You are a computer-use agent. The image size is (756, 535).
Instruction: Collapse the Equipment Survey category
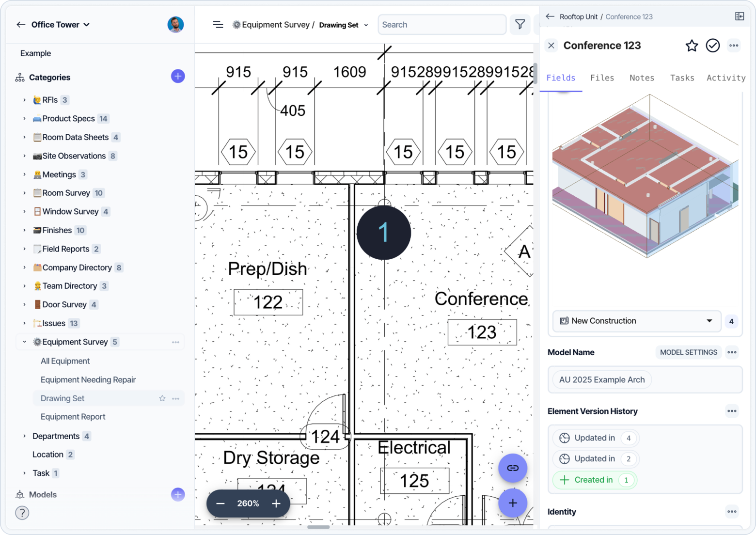[24, 342]
